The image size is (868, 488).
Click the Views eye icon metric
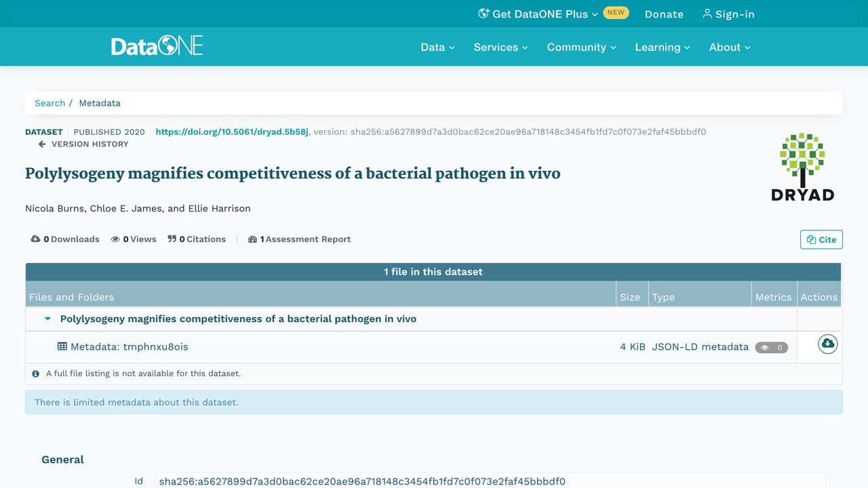pos(115,239)
